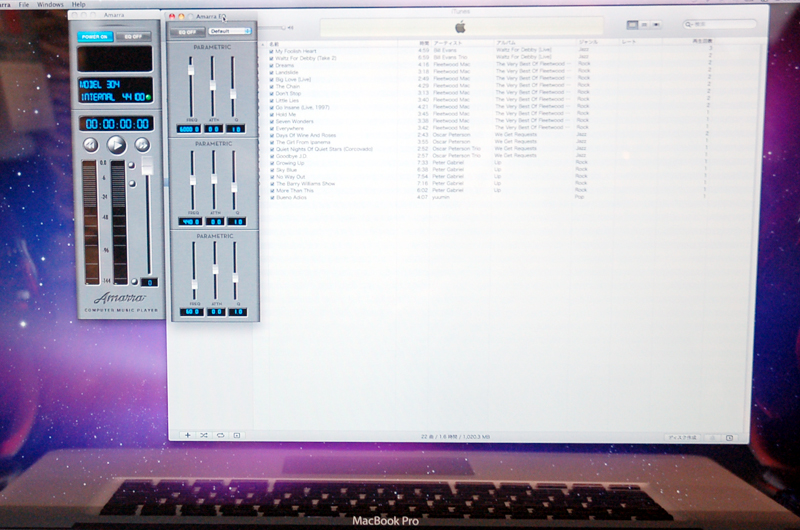Viewport: 800px width, 530px height.
Task: Open the Windows menu in menu bar
Action: click(x=50, y=5)
